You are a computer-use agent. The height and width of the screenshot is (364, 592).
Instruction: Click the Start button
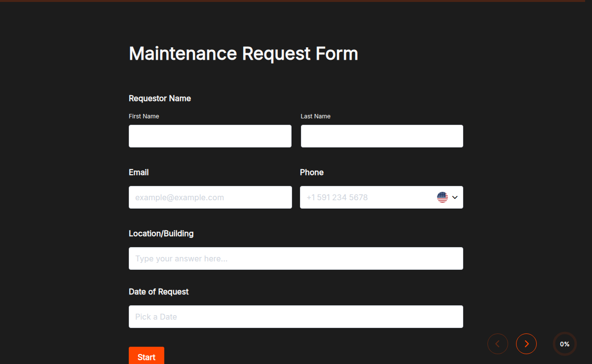pos(147,356)
